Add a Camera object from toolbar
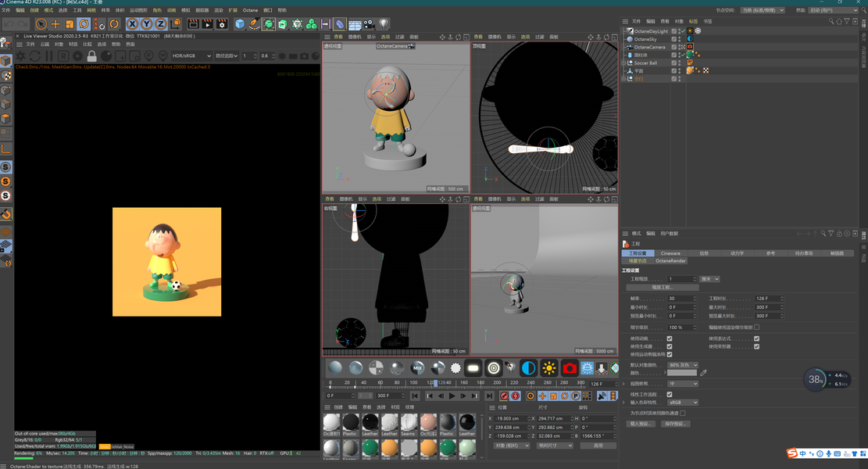Viewport: 868px width, 469px height. pyautogui.click(x=369, y=23)
